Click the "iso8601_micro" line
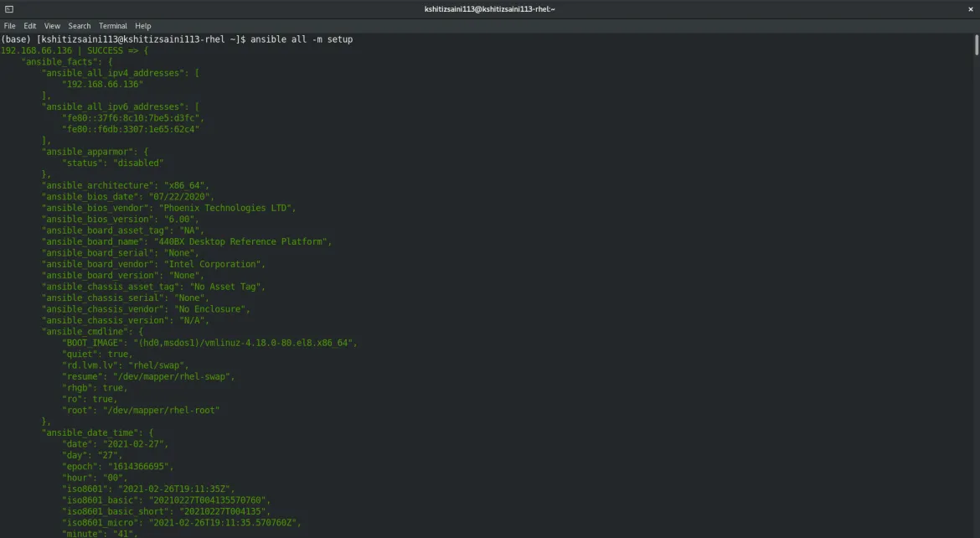This screenshot has width=980, height=538. point(182,523)
